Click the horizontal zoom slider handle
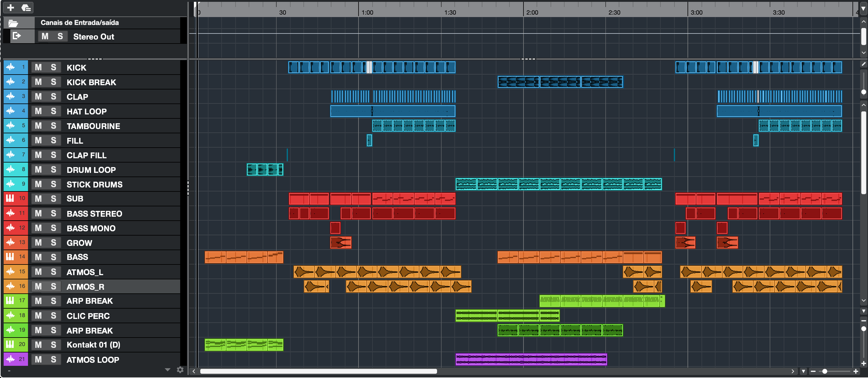 [x=824, y=371]
